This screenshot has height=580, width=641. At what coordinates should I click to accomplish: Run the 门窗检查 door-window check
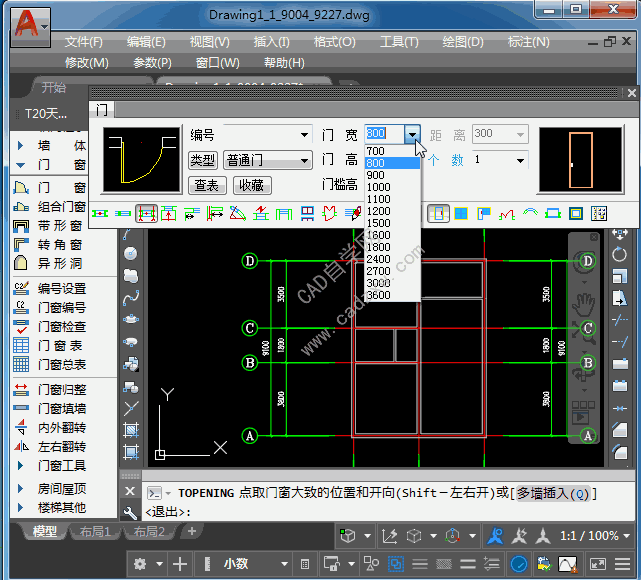pyautogui.click(x=62, y=327)
